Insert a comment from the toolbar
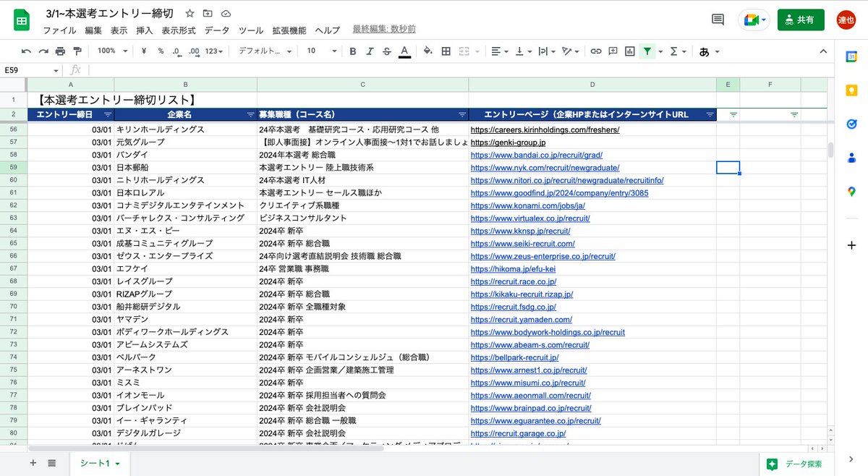 tap(613, 51)
